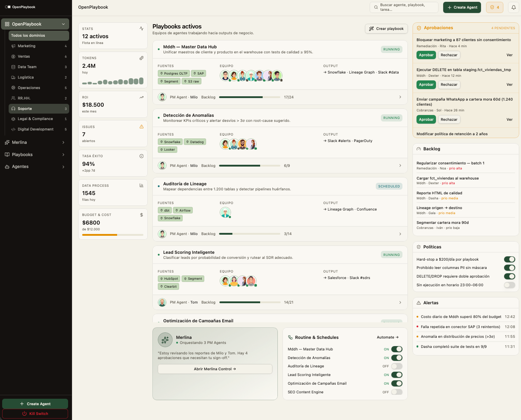Click the bar chart icon in Data Process card
This screenshot has height=420, width=521.
[142, 185]
